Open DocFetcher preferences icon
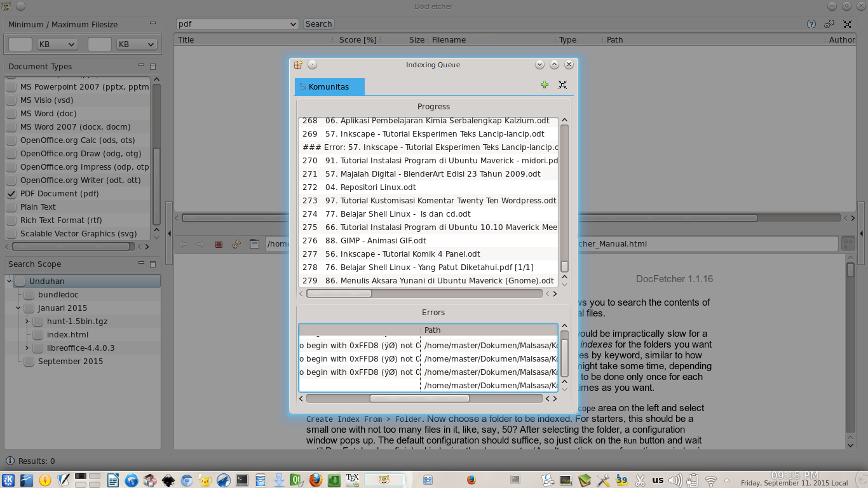 tap(829, 24)
